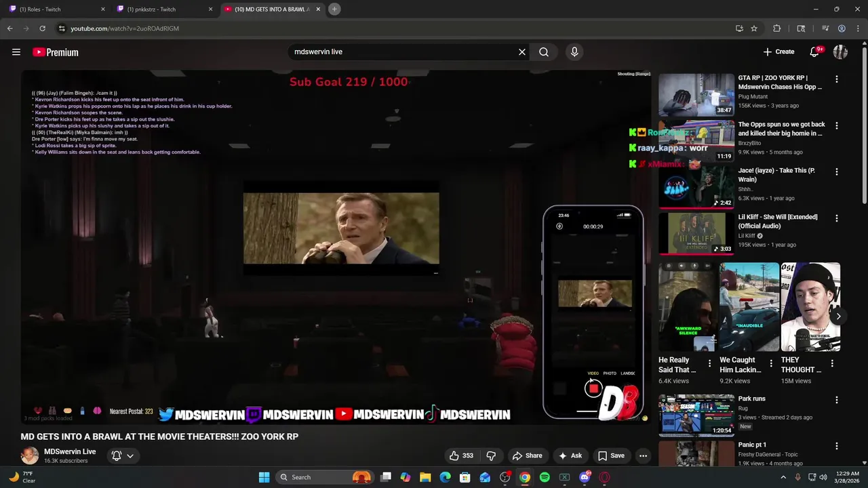This screenshot has width=868, height=488.
Task: Open We Caught Him Lackin short
Action: (x=749, y=307)
